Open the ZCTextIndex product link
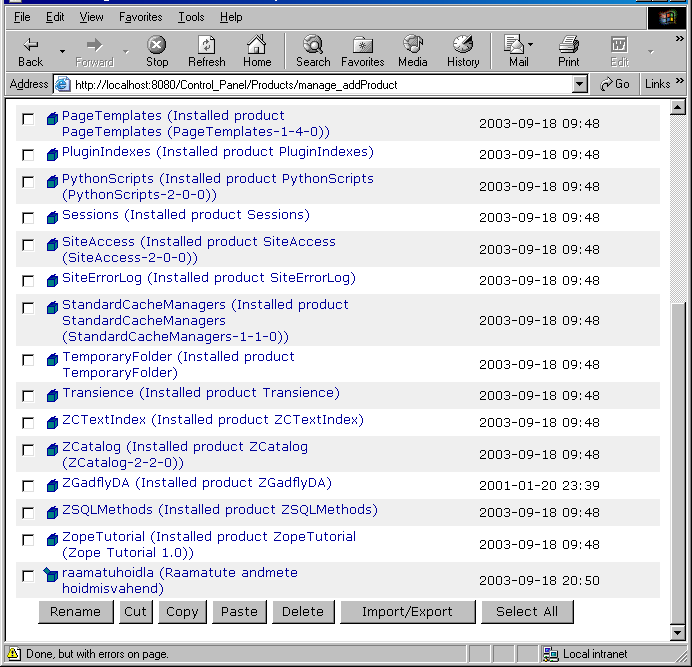 pyautogui.click(x=213, y=420)
